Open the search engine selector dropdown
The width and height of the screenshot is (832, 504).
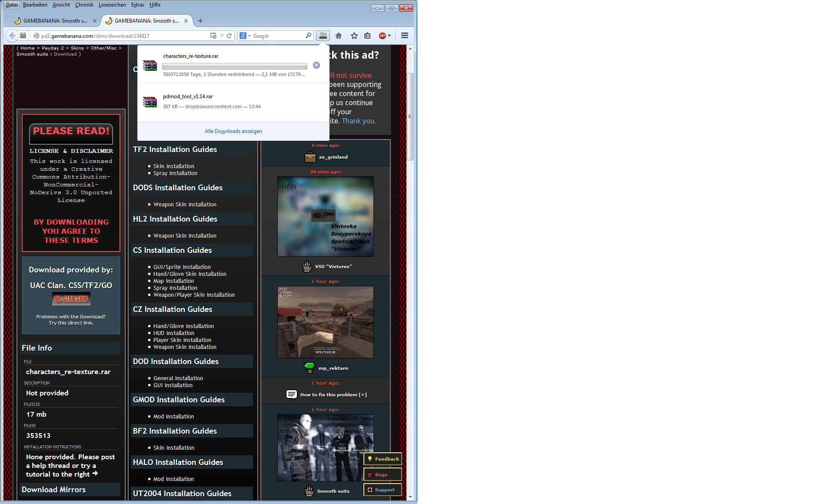pyautogui.click(x=250, y=36)
